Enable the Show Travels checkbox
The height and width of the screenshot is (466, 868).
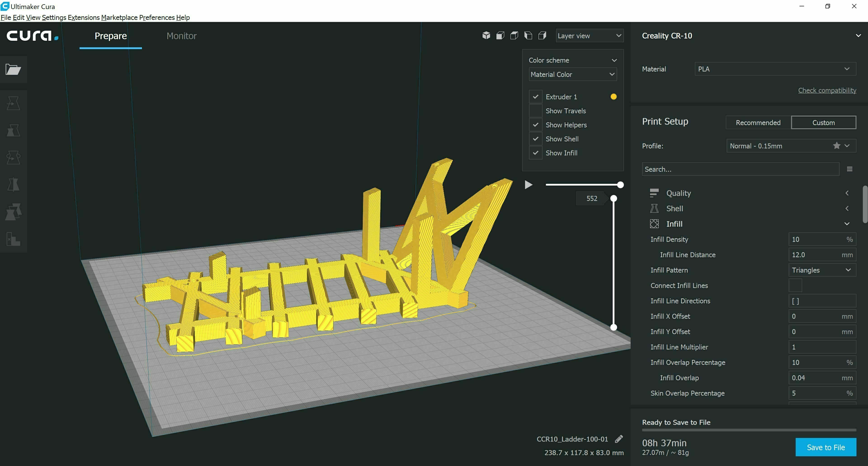(535, 111)
